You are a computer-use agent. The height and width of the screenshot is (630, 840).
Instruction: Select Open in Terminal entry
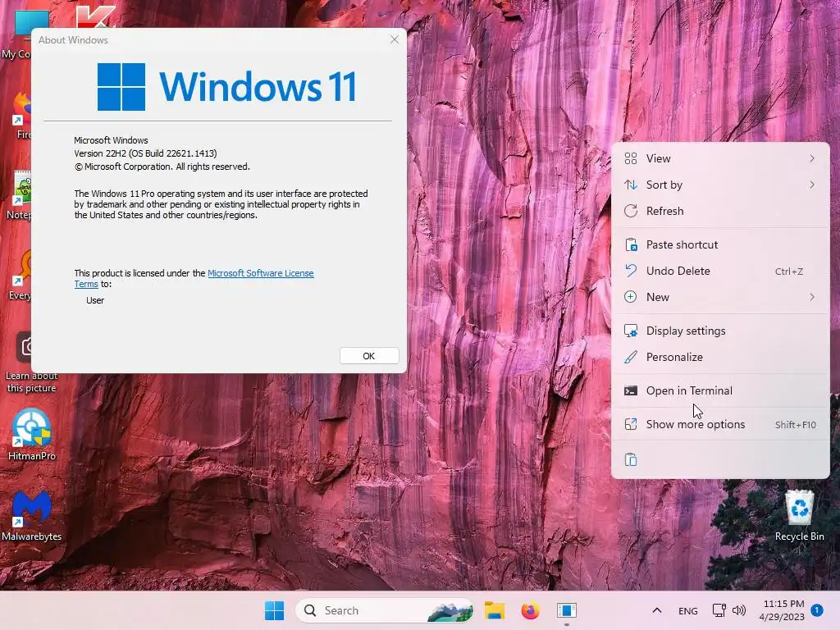[720, 391]
